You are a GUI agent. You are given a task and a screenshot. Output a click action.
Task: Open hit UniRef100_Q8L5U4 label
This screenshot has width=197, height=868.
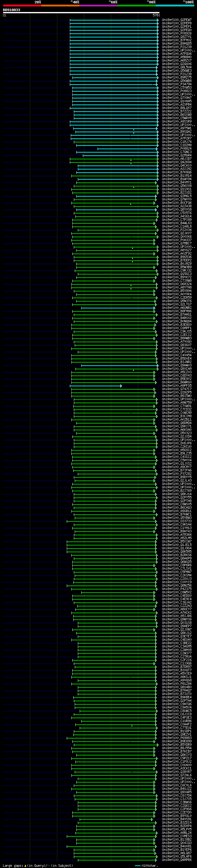pos(177,67)
